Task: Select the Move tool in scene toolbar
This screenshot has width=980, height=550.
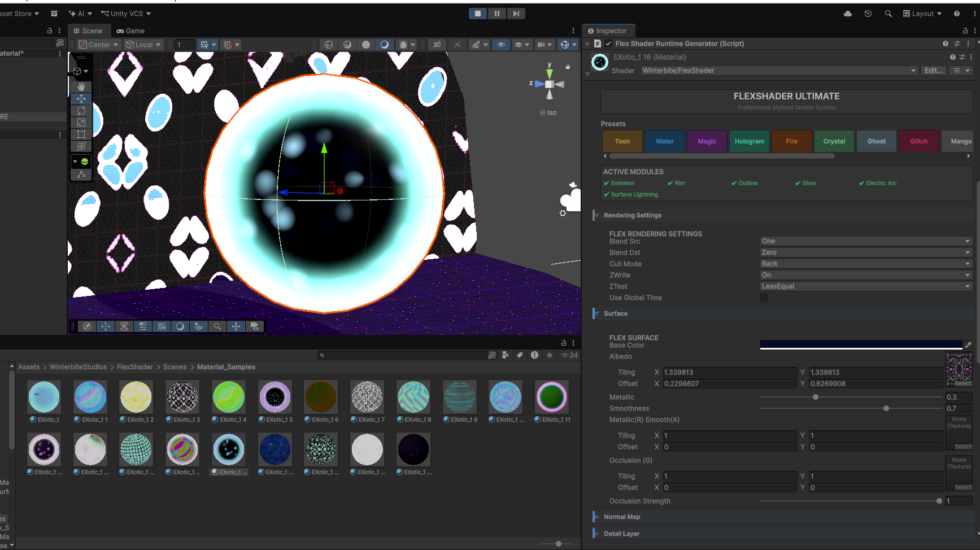Action: pyautogui.click(x=81, y=99)
